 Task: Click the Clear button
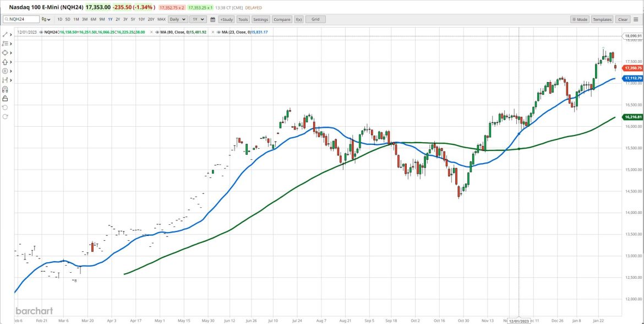click(x=623, y=19)
